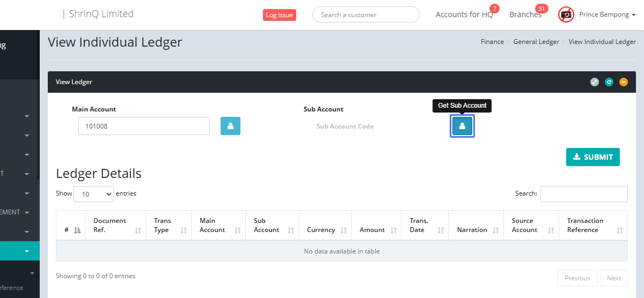Sort table by the # column
The height and width of the screenshot is (298, 644).
point(70,230)
